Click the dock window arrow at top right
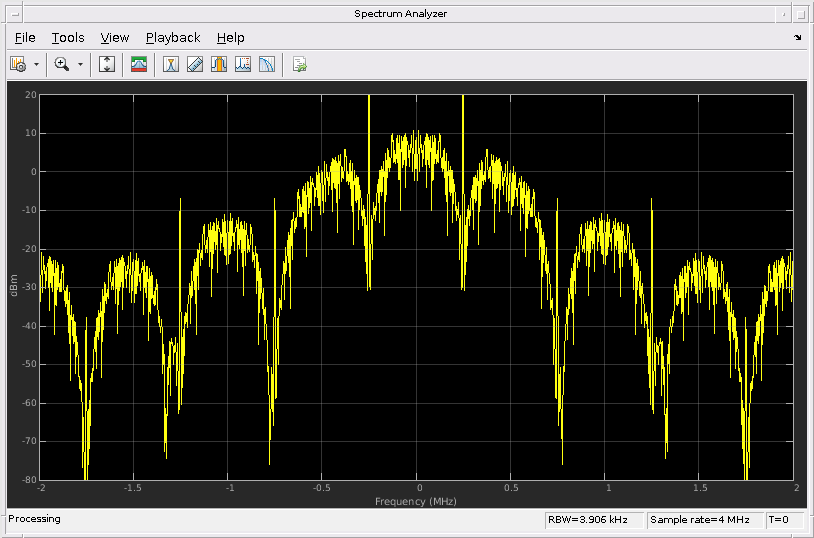 (x=797, y=37)
